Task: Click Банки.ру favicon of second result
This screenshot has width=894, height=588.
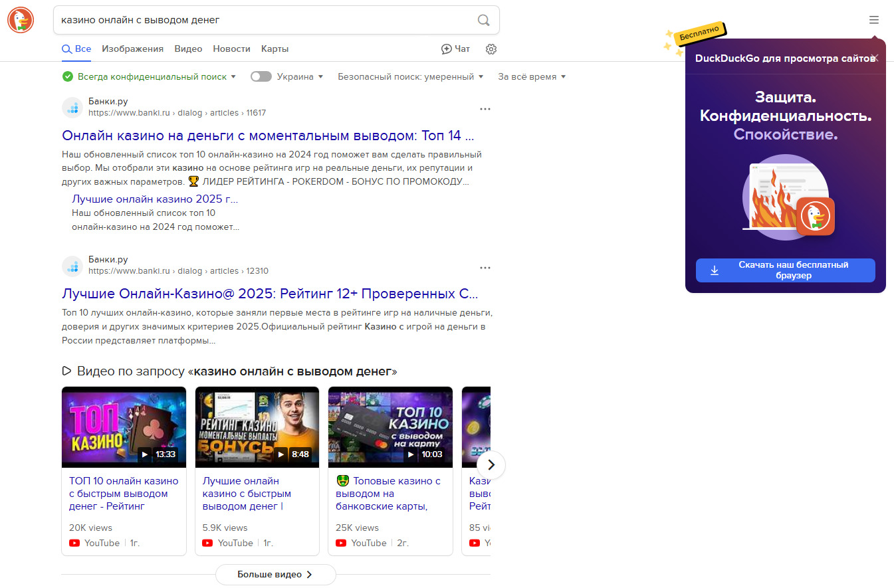Action: click(72, 266)
